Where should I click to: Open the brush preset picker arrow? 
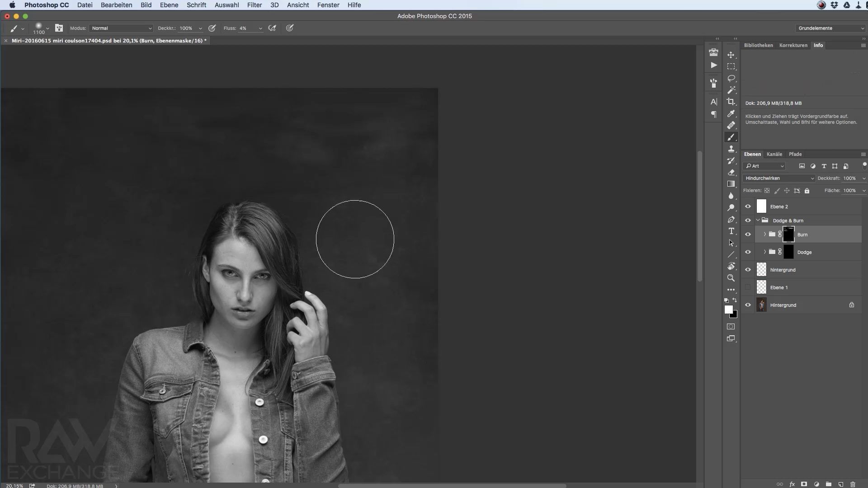click(x=47, y=28)
